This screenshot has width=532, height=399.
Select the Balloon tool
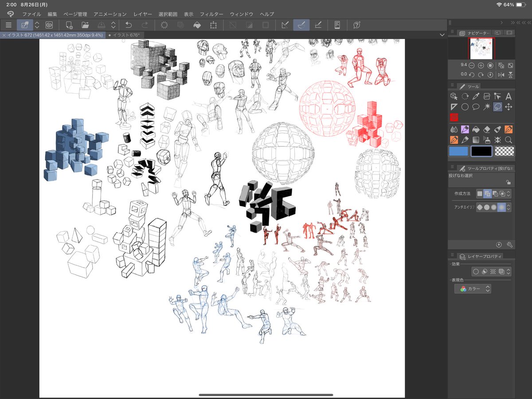click(x=476, y=107)
